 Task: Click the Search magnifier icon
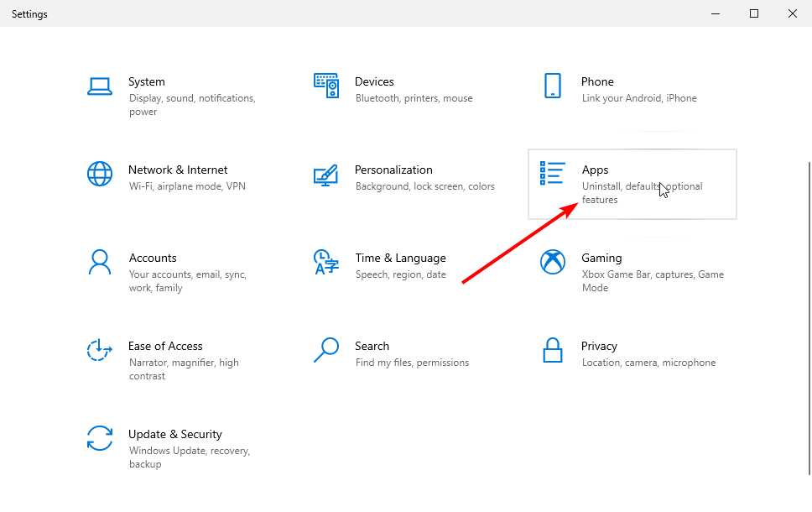tap(326, 350)
